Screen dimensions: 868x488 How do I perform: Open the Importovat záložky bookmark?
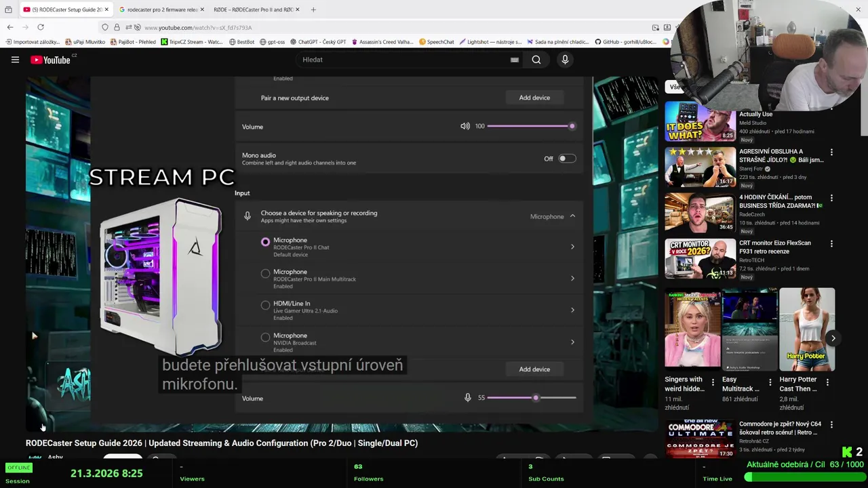pyautogui.click(x=32, y=42)
